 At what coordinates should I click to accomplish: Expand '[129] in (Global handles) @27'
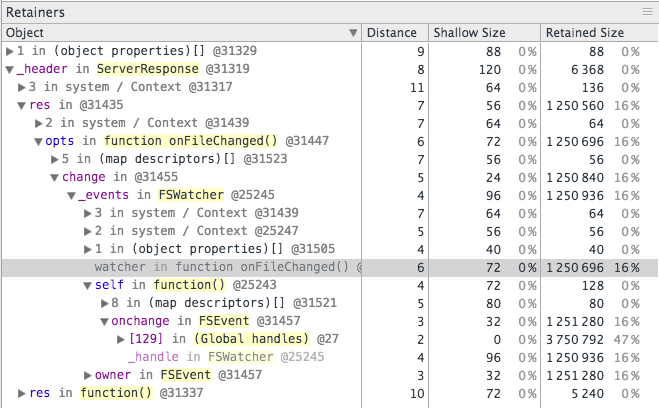[x=121, y=340]
